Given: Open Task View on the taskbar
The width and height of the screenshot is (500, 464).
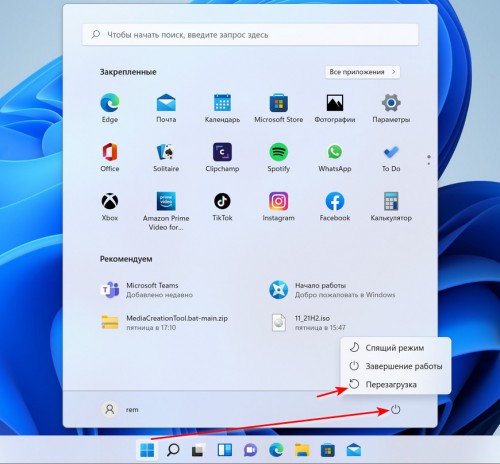Looking at the screenshot, I should click(x=198, y=450).
